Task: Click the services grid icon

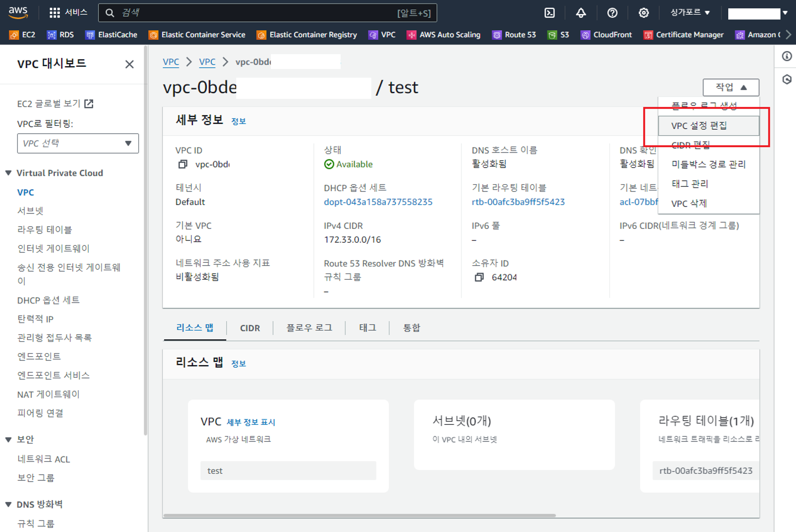Action: point(55,13)
